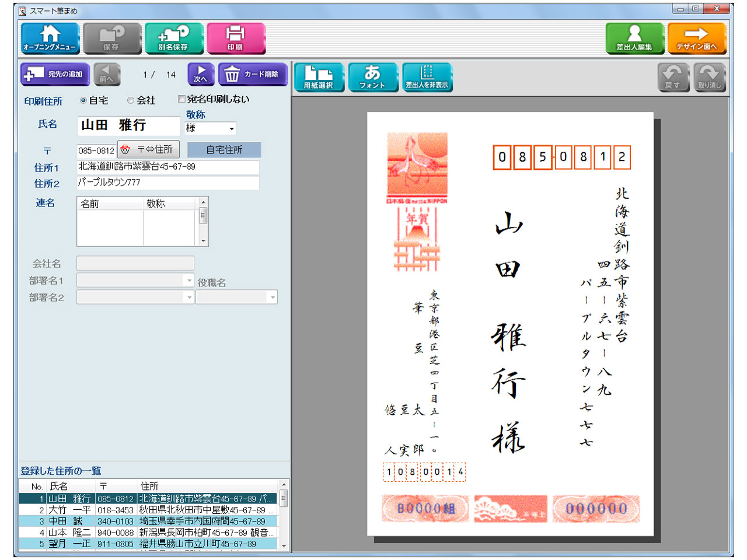Open sender editing with 差出人編集

coord(634,38)
